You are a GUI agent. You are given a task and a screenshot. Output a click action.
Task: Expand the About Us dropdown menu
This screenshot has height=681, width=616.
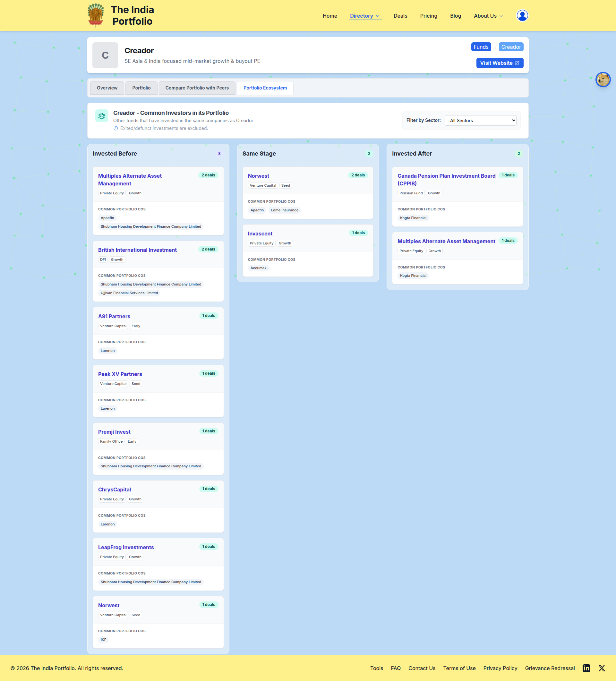tap(488, 16)
